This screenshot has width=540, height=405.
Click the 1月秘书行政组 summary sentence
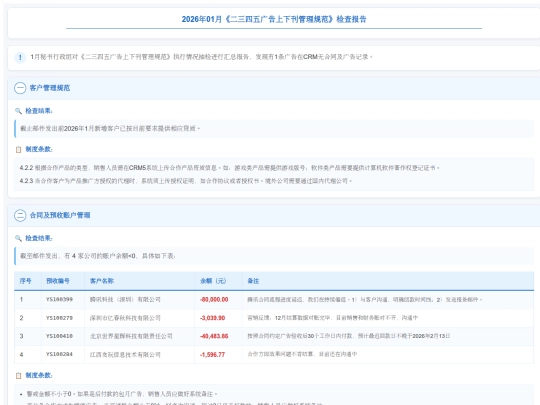[x=201, y=57]
